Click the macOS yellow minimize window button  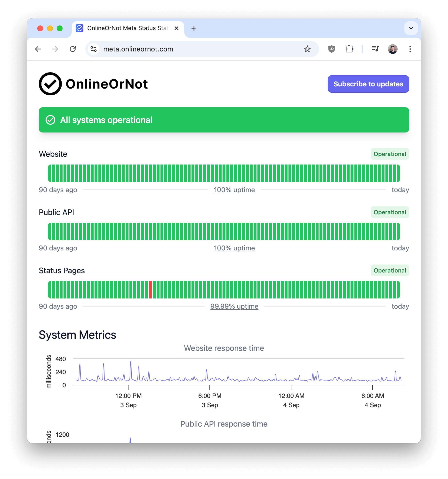[50, 28]
